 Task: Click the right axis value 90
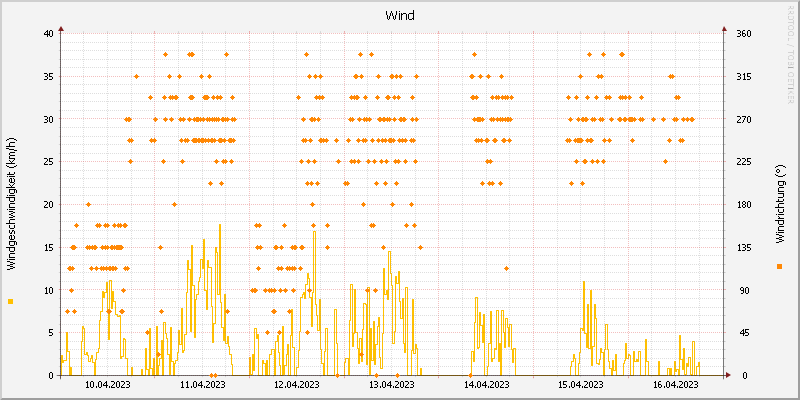[x=744, y=290]
